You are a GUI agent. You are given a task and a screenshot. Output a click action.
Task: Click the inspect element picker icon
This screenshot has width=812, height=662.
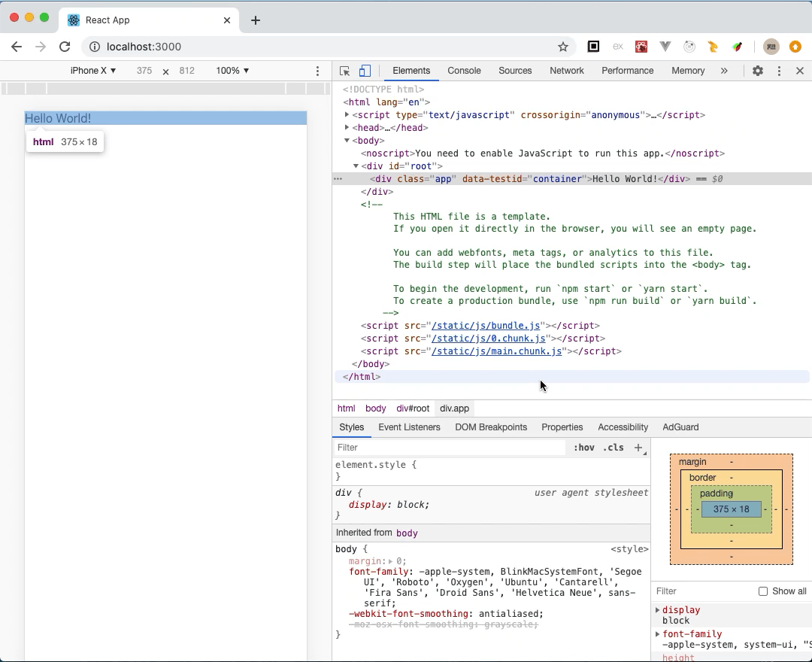(345, 71)
